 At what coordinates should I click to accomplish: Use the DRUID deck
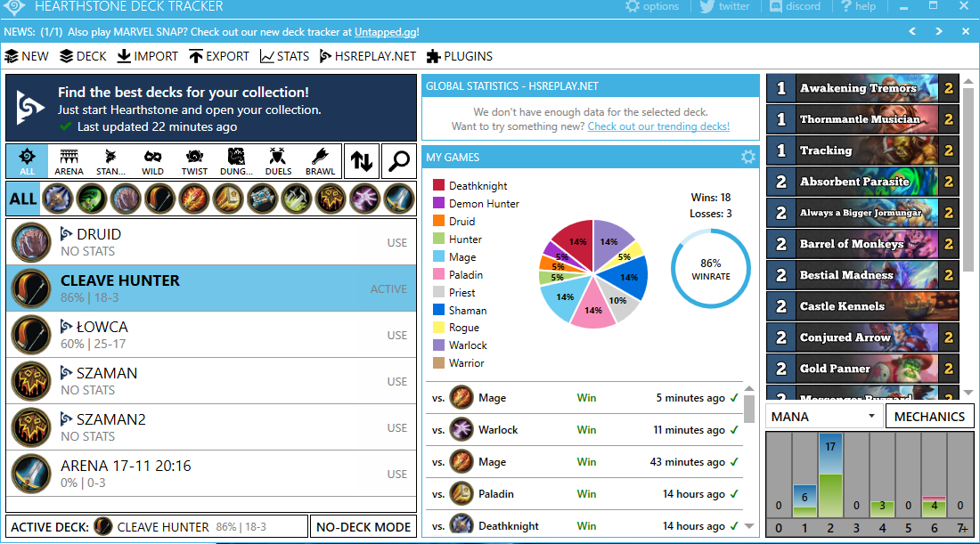coord(396,242)
